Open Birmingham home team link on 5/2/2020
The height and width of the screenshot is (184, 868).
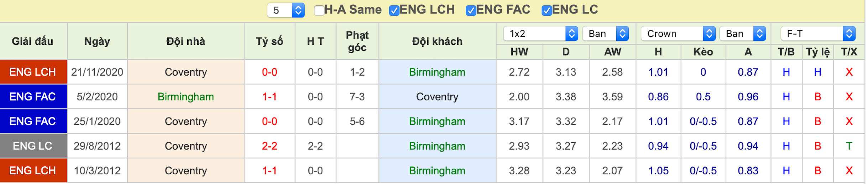[185, 97]
